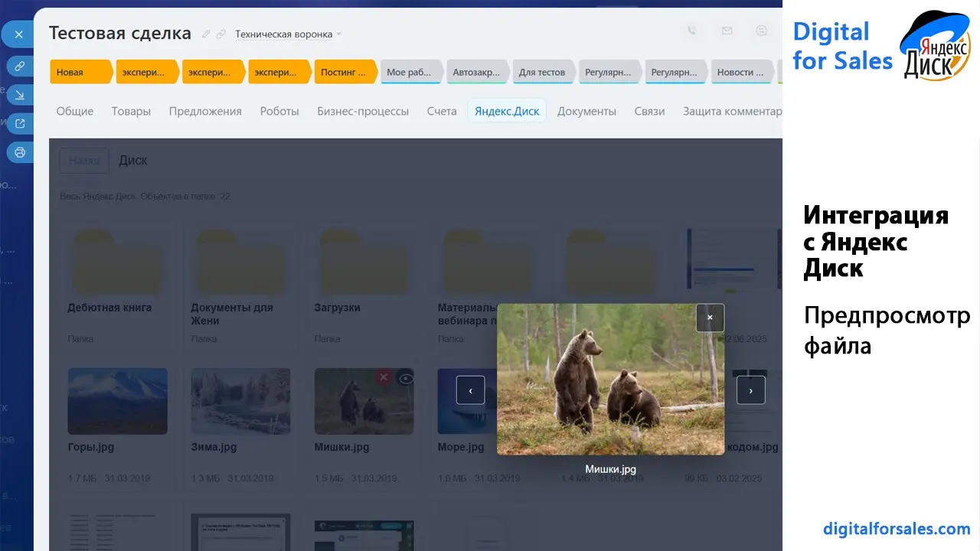Edit deal title with pencil icon
980x551 pixels.
coord(206,34)
